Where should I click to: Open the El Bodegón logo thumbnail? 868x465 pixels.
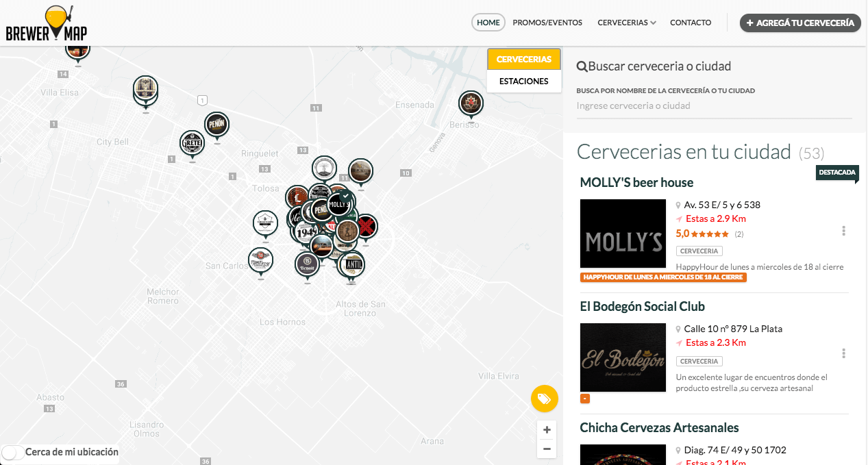click(x=623, y=357)
